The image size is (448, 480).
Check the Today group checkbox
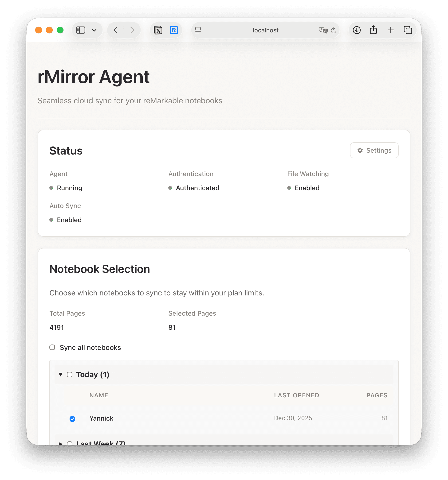(x=70, y=375)
